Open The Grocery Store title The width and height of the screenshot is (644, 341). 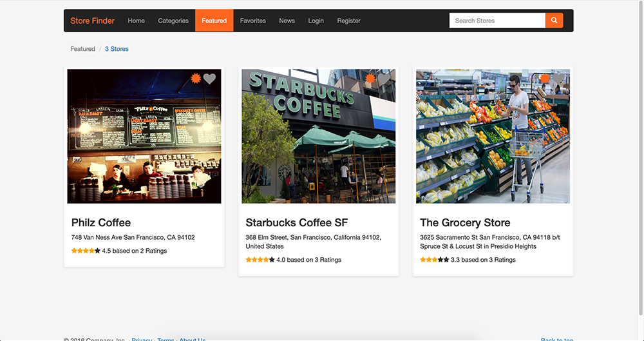pyautogui.click(x=465, y=222)
